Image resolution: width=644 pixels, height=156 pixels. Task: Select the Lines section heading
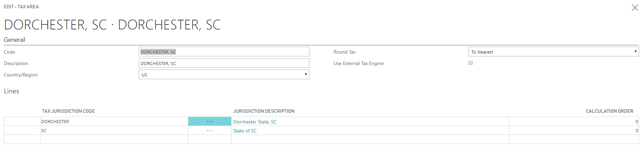click(11, 91)
